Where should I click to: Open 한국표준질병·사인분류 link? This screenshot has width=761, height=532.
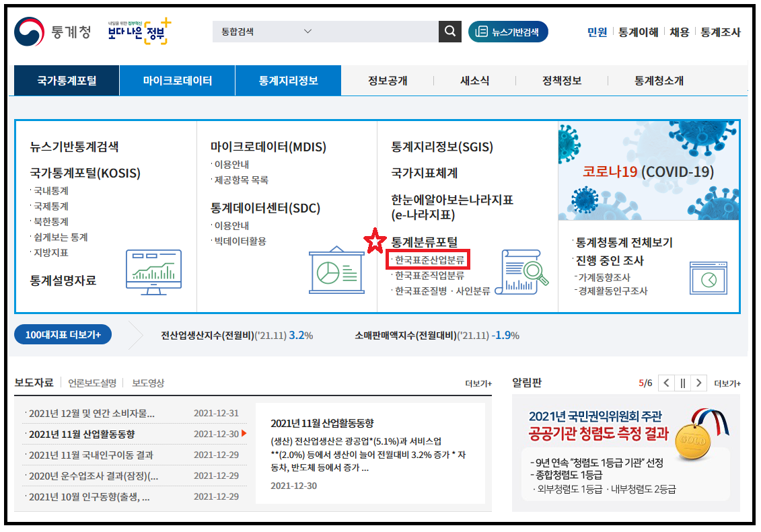point(441,291)
